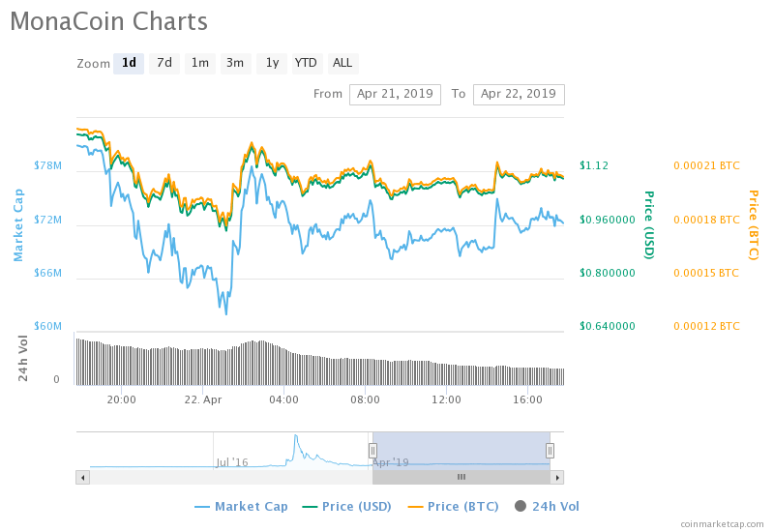Toggle 24h Vol series in legend
Screen dimensions: 774x532
coord(547,506)
